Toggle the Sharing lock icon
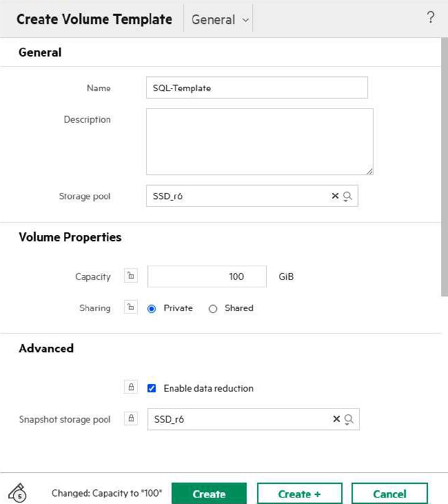Screen dimensions: 448x504 [x=131, y=307]
